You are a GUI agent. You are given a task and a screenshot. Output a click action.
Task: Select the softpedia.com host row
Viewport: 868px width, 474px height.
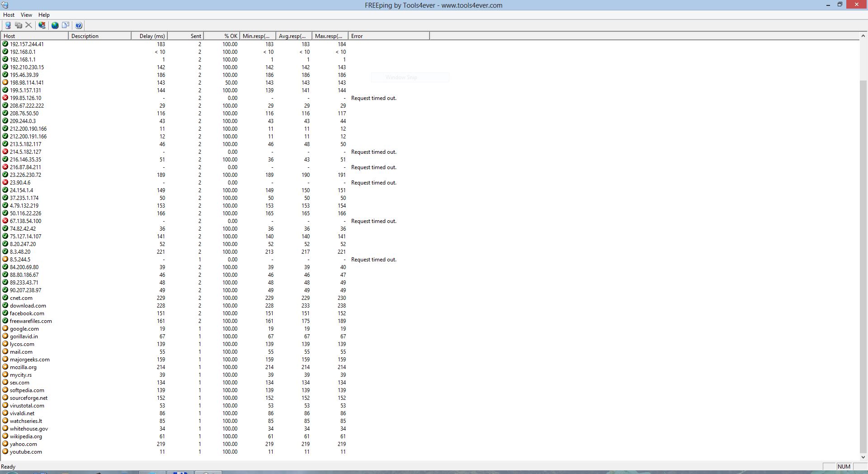coord(215,390)
